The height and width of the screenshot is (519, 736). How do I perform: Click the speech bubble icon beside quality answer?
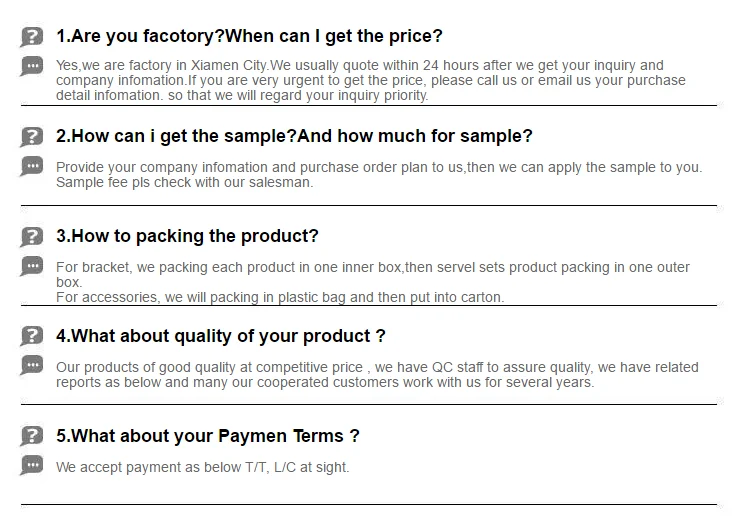pyautogui.click(x=32, y=367)
